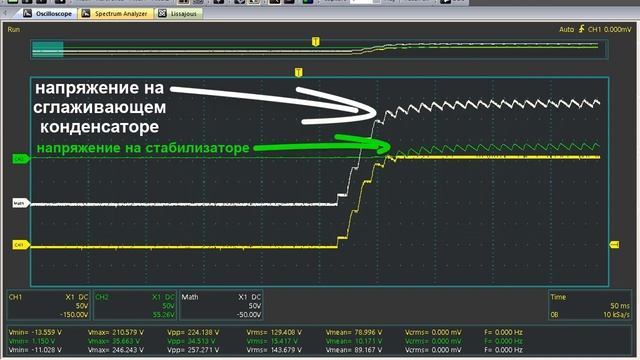Select the yellow trigger level marker at right edge
Image resolution: width=640 pixels, height=360 pixels.
pos(614,244)
